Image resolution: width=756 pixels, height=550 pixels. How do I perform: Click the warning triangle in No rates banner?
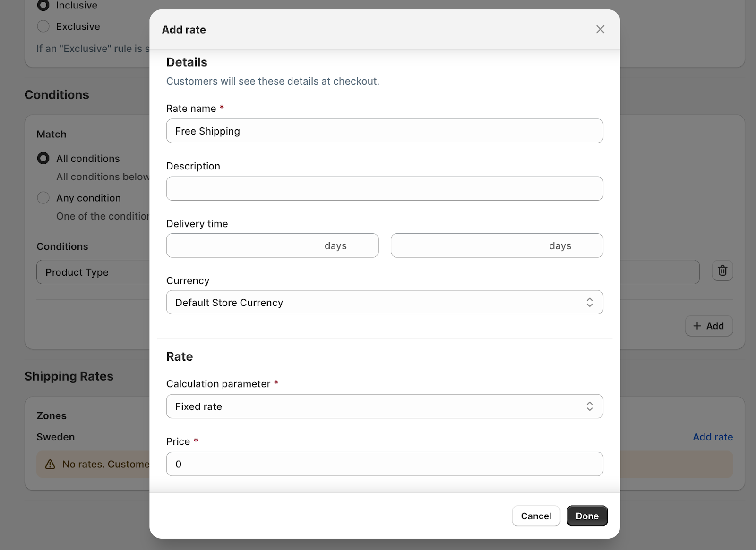pyautogui.click(x=50, y=465)
